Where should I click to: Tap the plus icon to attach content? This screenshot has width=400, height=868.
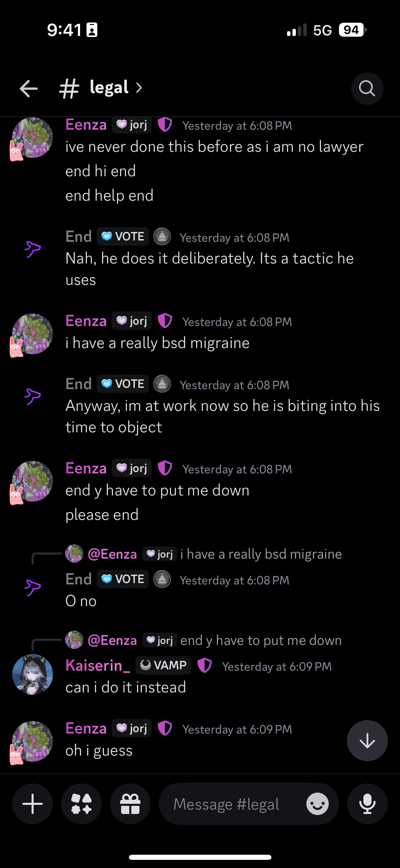tap(32, 803)
